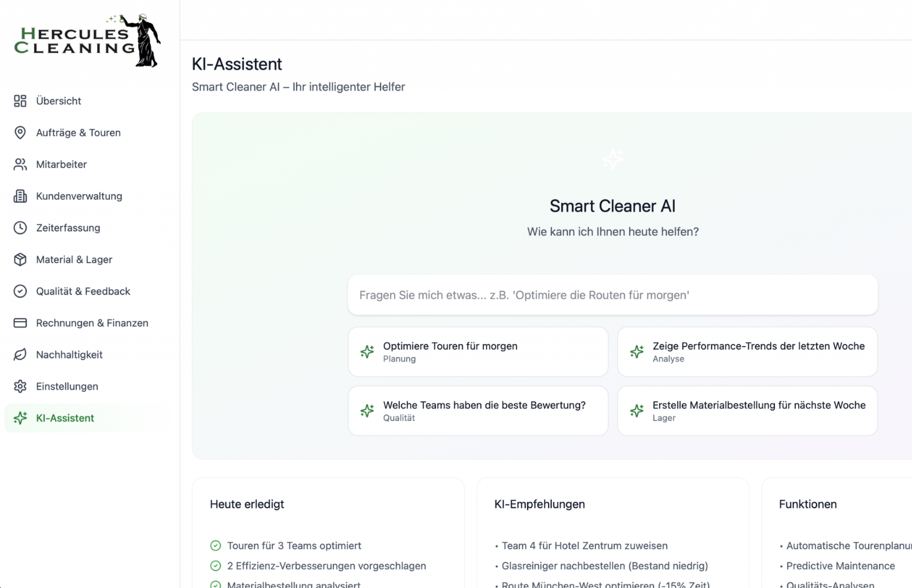Click the 'Touren für 3 Teams optimiert' checkmark
The image size is (912, 588).
pos(216,546)
